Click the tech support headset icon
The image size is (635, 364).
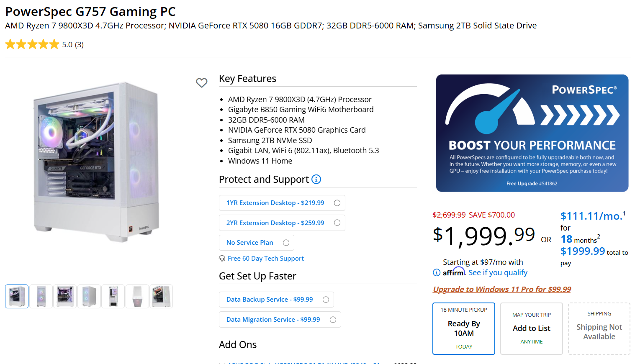(222, 259)
